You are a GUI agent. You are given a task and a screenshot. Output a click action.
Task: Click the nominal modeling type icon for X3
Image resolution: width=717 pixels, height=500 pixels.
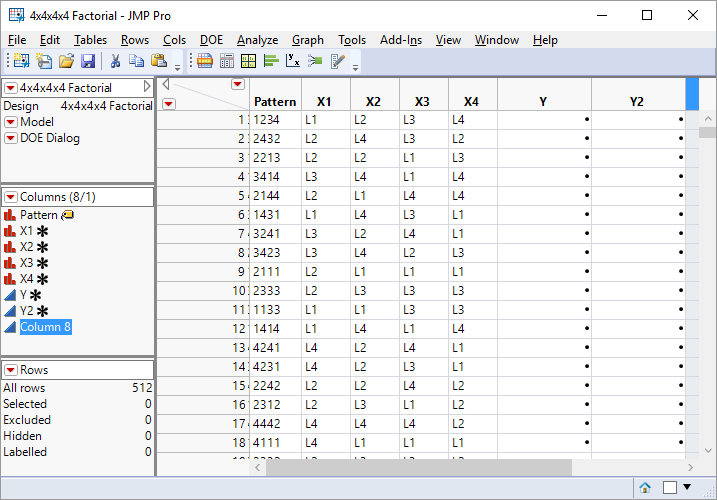tap(10, 263)
